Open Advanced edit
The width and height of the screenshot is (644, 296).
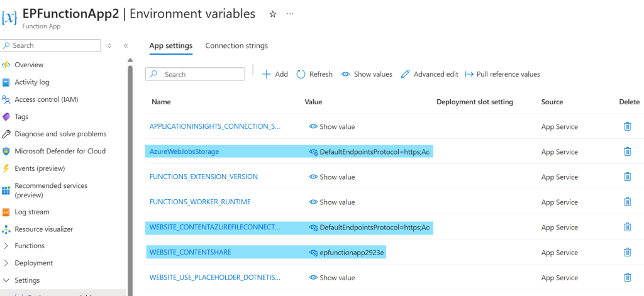point(430,74)
